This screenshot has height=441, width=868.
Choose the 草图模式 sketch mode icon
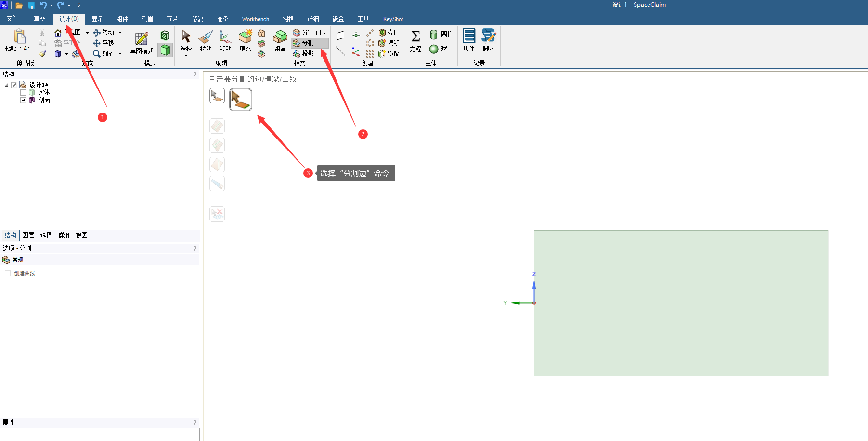pyautogui.click(x=142, y=42)
